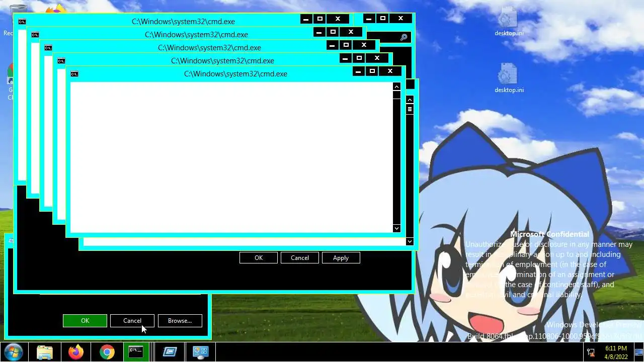
Task: Click the Show desktop strip at taskbar end
Action: click(x=638, y=352)
